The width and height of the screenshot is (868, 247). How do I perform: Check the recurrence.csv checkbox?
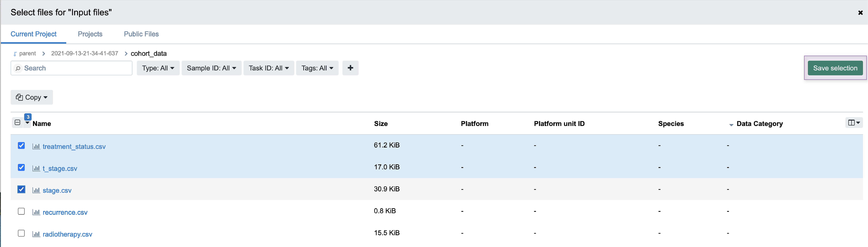click(21, 211)
